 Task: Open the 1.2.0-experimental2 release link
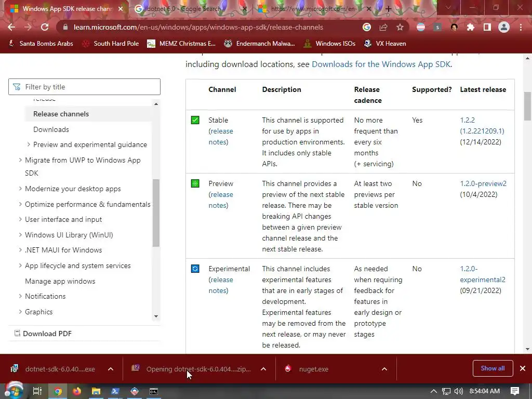click(x=483, y=274)
